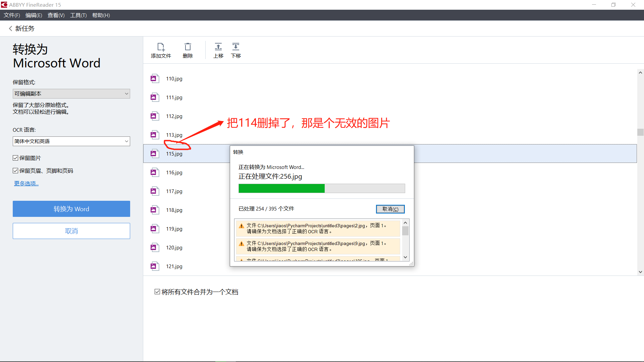This screenshot has width=644, height=362.
Task: Open the 查看(V) menu
Action: click(56, 15)
